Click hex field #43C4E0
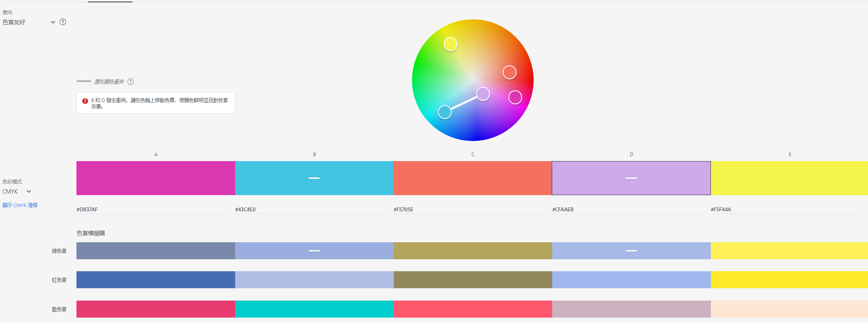This screenshot has width=868, height=323. pyautogui.click(x=311, y=209)
